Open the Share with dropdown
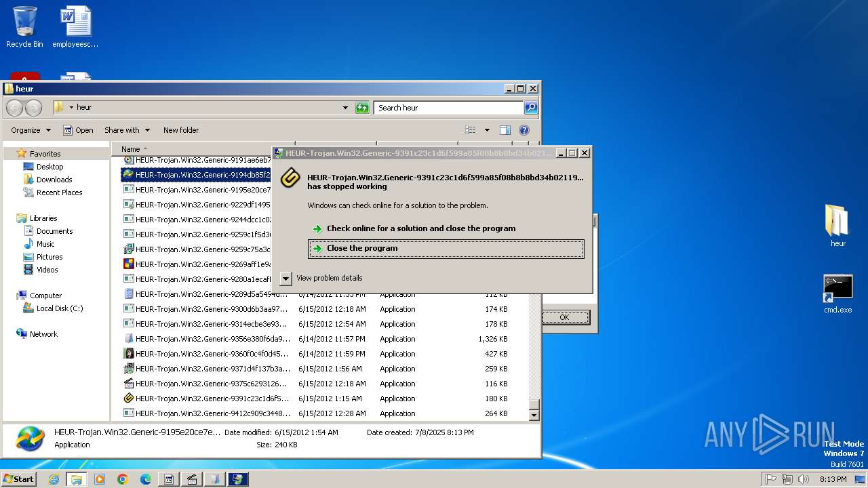The image size is (868, 488). coord(126,130)
